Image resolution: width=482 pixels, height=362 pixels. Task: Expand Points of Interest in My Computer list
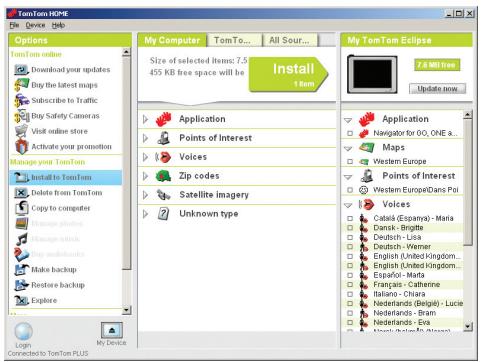[145, 138]
